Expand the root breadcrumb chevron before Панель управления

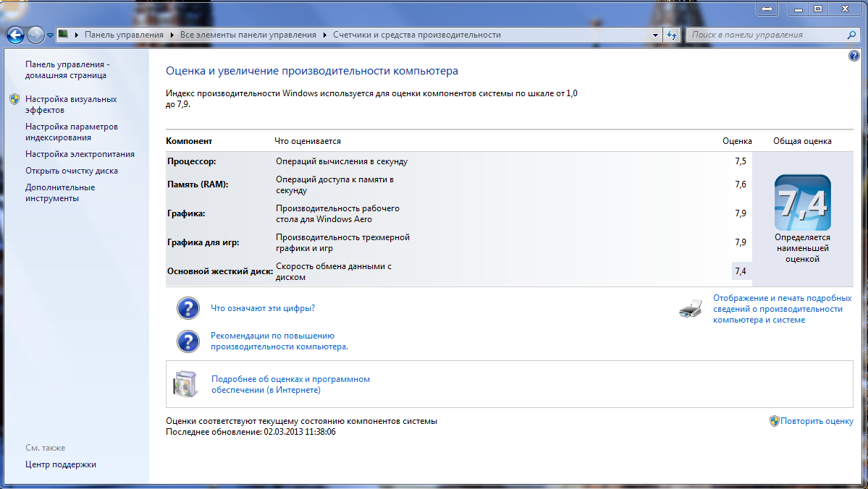coord(77,35)
